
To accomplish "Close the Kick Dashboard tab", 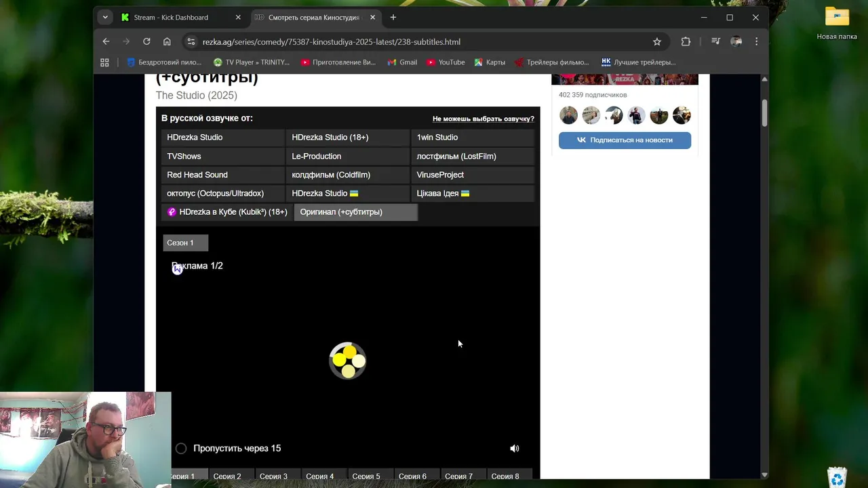I will [x=238, y=17].
